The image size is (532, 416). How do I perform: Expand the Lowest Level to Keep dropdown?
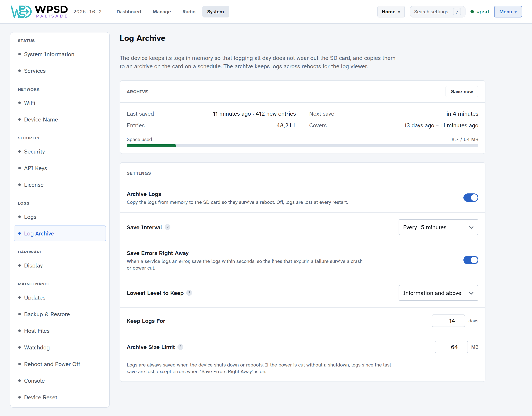pyautogui.click(x=438, y=293)
